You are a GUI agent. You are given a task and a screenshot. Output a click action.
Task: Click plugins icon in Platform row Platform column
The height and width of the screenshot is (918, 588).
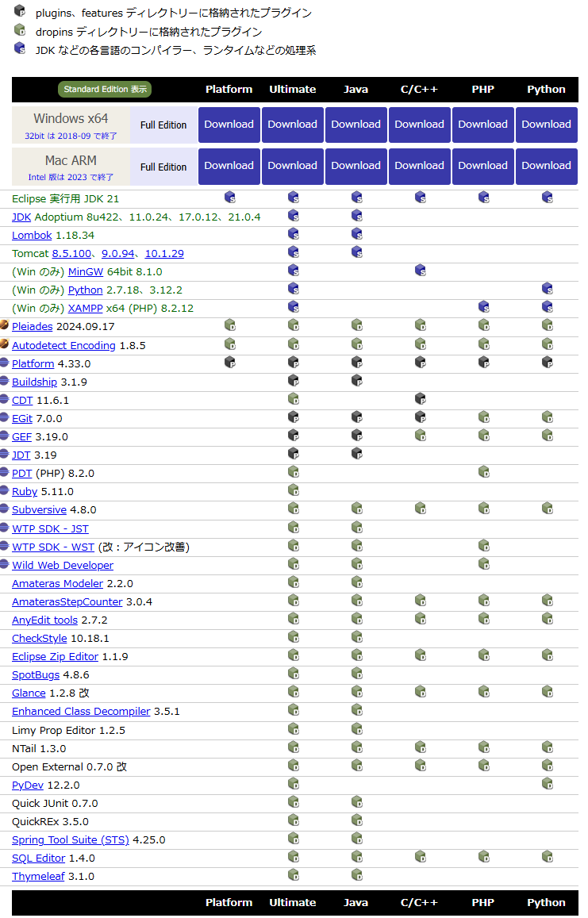coord(230,363)
